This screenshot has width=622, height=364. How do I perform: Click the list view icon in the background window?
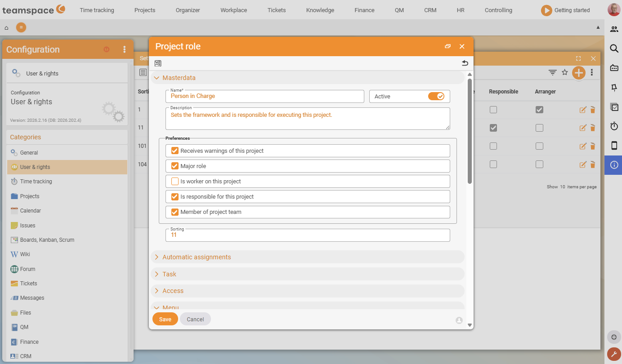click(143, 72)
